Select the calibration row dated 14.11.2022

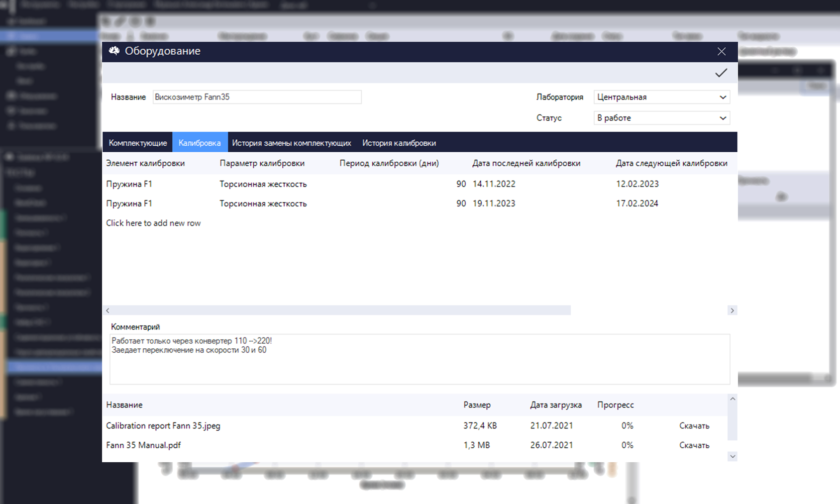click(x=420, y=184)
